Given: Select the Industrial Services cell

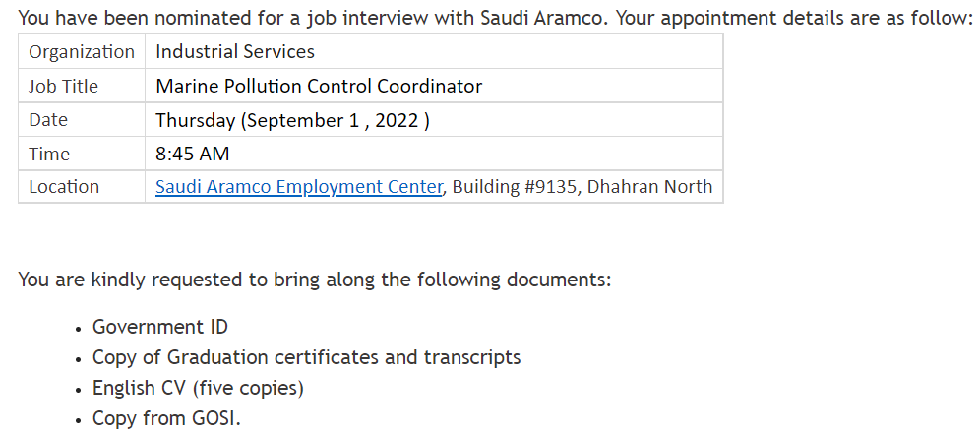Looking at the screenshot, I should tap(434, 52).
